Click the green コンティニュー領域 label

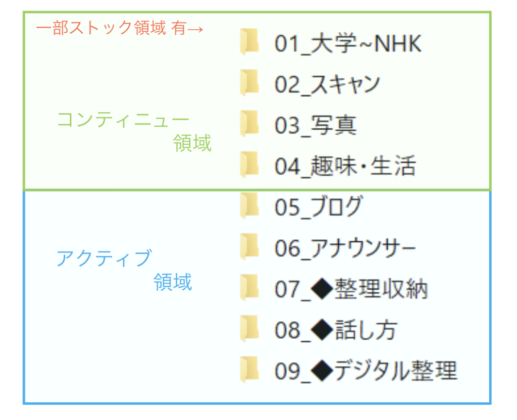pyautogui.click(x=134, y=131)
